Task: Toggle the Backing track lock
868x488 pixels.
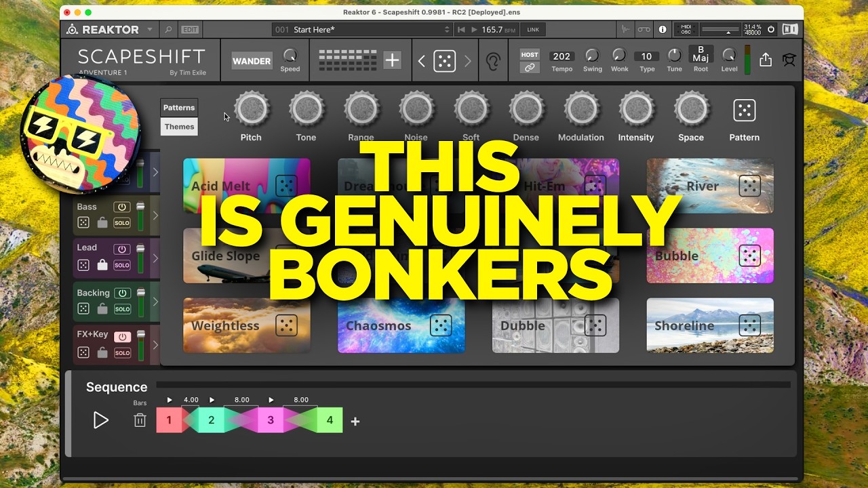Action: click(x=102, y=308)
